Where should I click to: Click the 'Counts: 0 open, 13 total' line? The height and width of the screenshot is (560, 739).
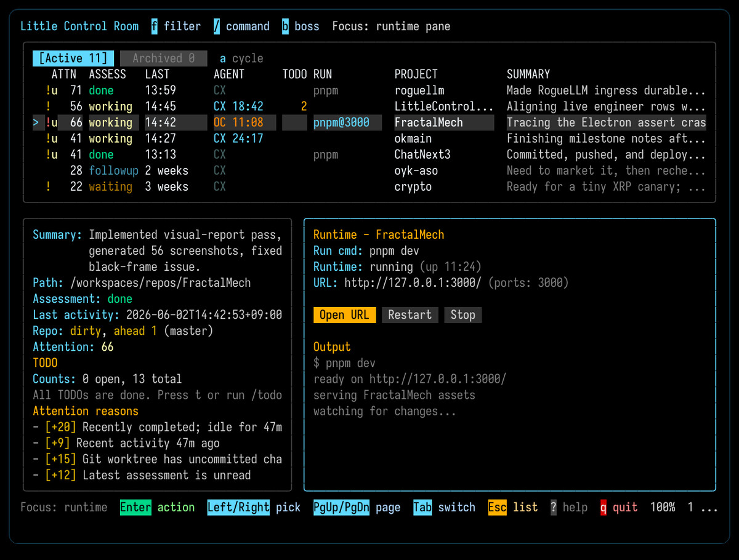click(108, 379)
